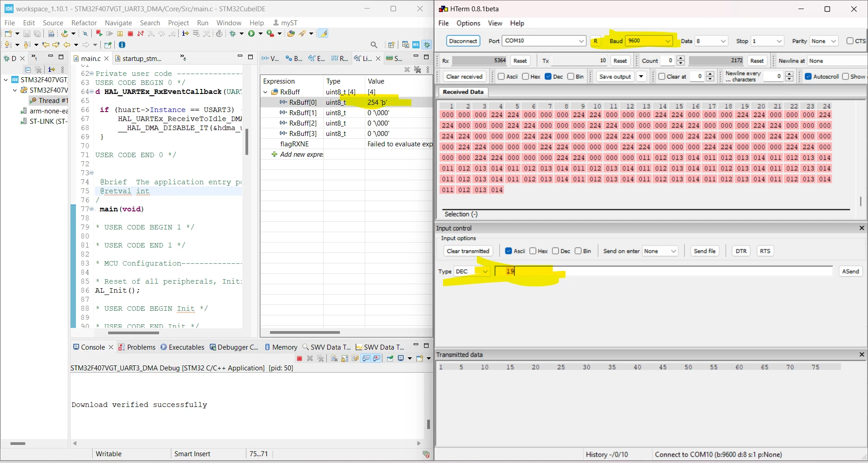Click the Terminate and Relaunch debug icon
This screenshot has height=463, width=868.
click(99, 33)
